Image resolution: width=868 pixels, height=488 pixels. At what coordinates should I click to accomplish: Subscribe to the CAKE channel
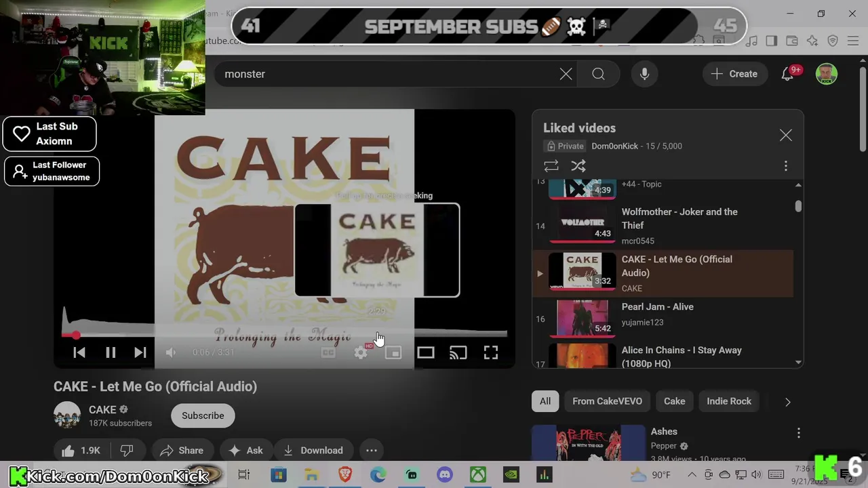point(203,415)
